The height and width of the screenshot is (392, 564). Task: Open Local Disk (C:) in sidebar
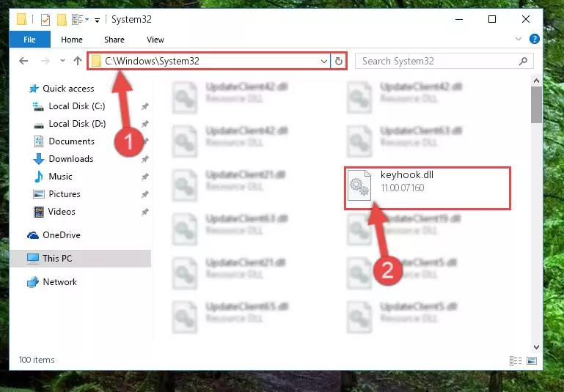tap(76, 106)
